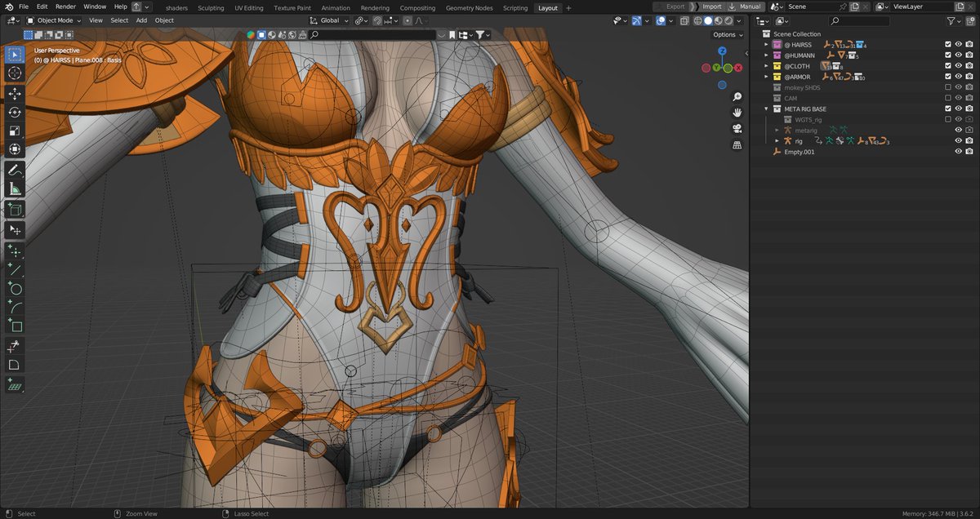Click the pan view hand gizmo
This screenshot has height=519, width=980.
click(737, 112)
